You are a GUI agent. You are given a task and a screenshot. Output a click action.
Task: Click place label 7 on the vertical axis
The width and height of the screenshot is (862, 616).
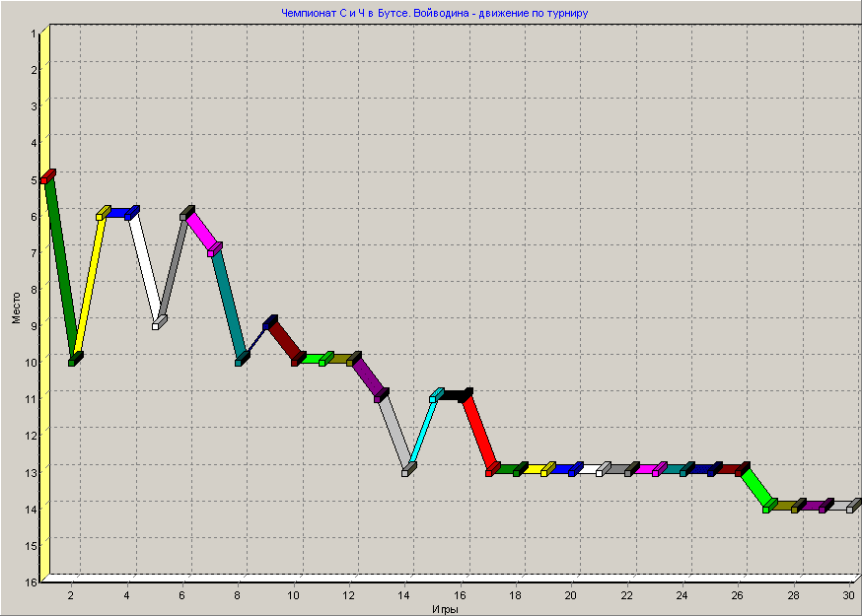pyautogui.click(x=35, y=252)
